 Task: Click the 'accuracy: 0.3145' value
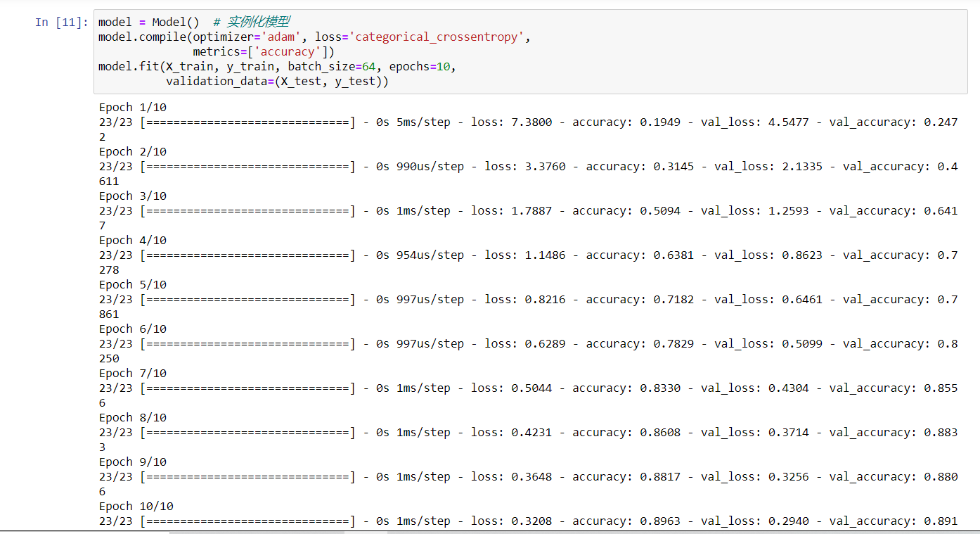(x=640, y=167)
